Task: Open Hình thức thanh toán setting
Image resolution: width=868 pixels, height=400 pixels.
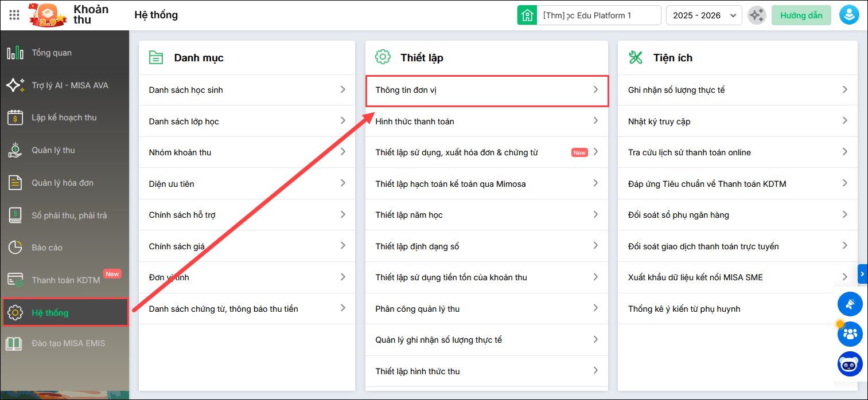Action: (x=486, y=121)
